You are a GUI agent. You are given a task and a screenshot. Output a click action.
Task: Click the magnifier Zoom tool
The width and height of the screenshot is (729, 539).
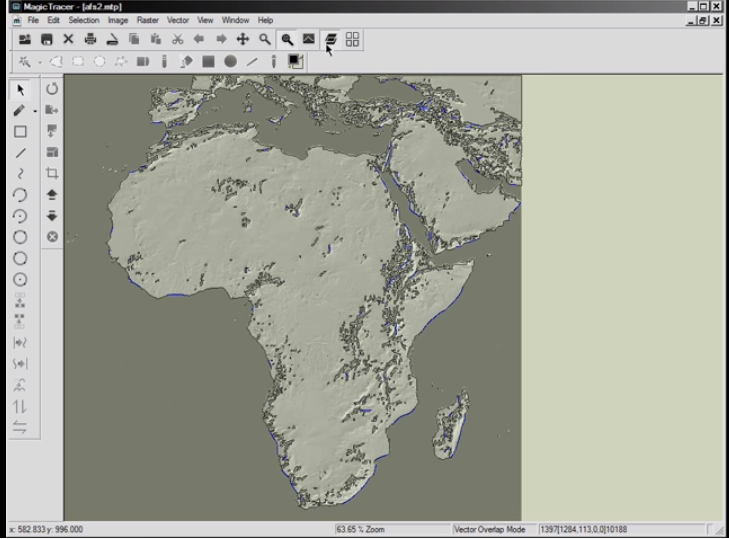(x=265, y=39)
